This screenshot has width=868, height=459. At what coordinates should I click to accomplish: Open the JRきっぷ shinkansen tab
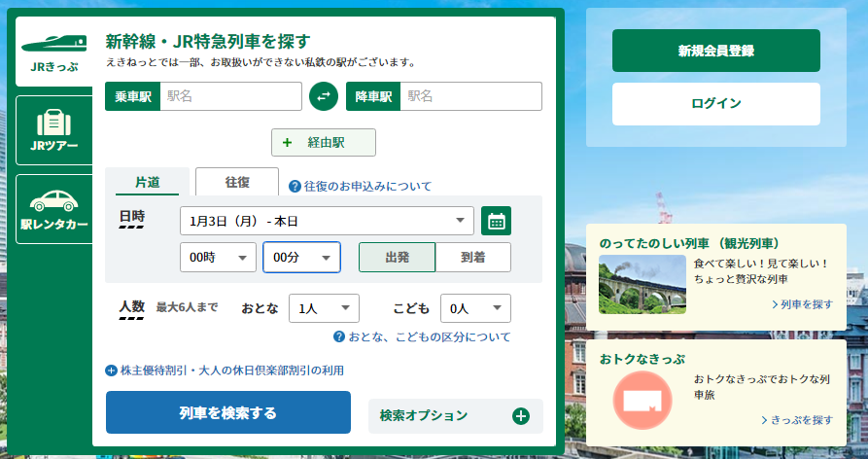[54, 53]
